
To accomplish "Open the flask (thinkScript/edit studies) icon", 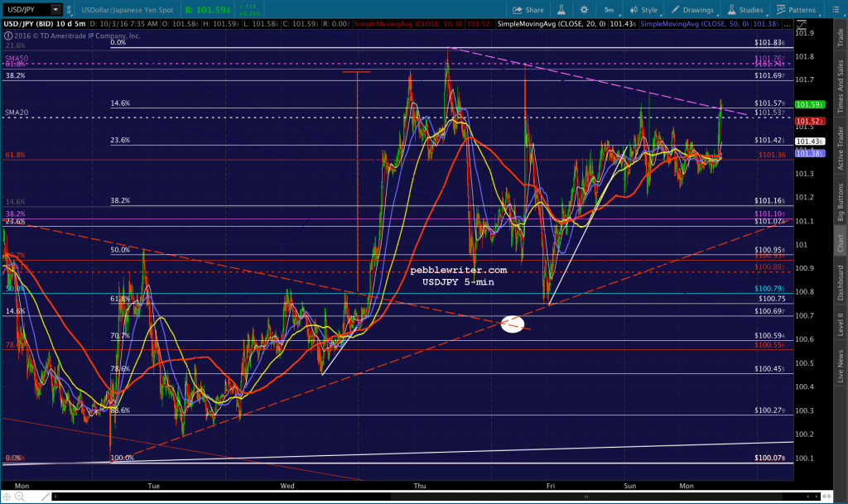I will coord(561,10).
